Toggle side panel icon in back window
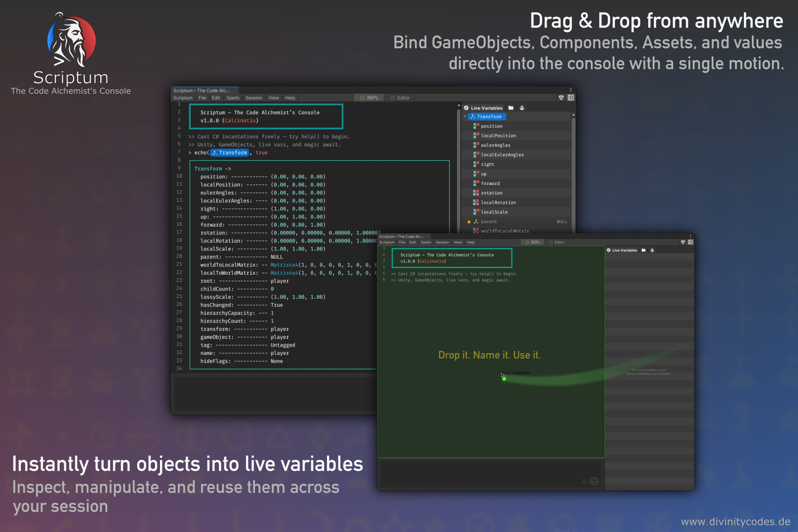798x532 pixels. pyautogui.click(x=570, y=97)
